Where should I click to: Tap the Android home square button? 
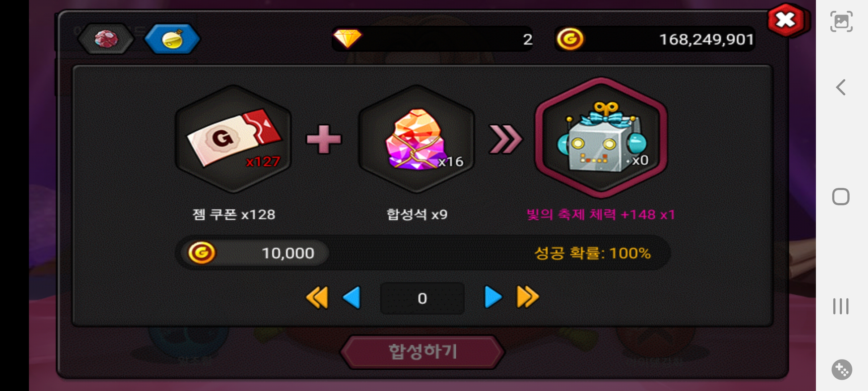pos(841,197)
